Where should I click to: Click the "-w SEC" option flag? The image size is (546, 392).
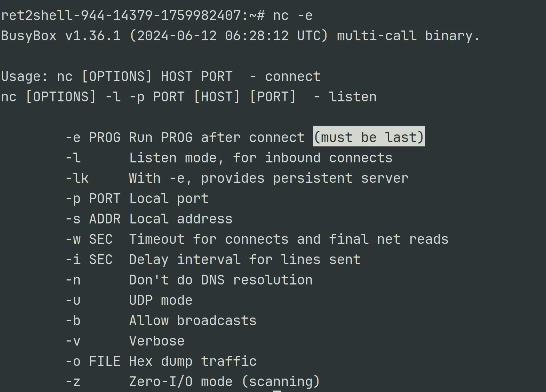[x=89, y=239]
